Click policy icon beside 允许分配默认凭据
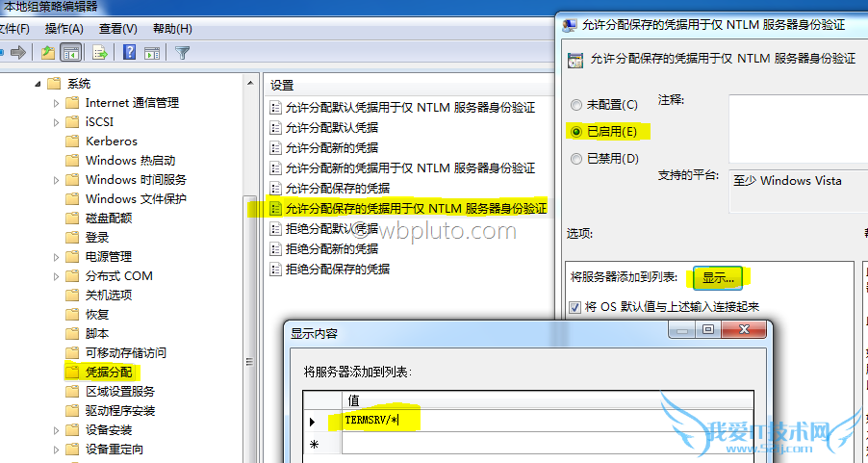 point(275,128)
